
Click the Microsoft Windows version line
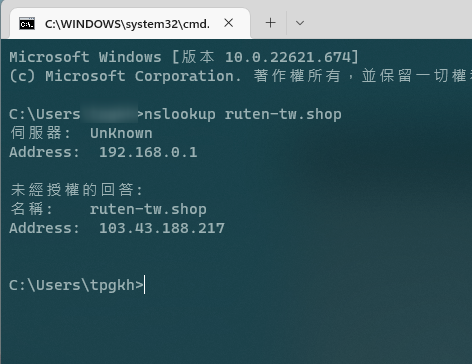pos(184,57)
